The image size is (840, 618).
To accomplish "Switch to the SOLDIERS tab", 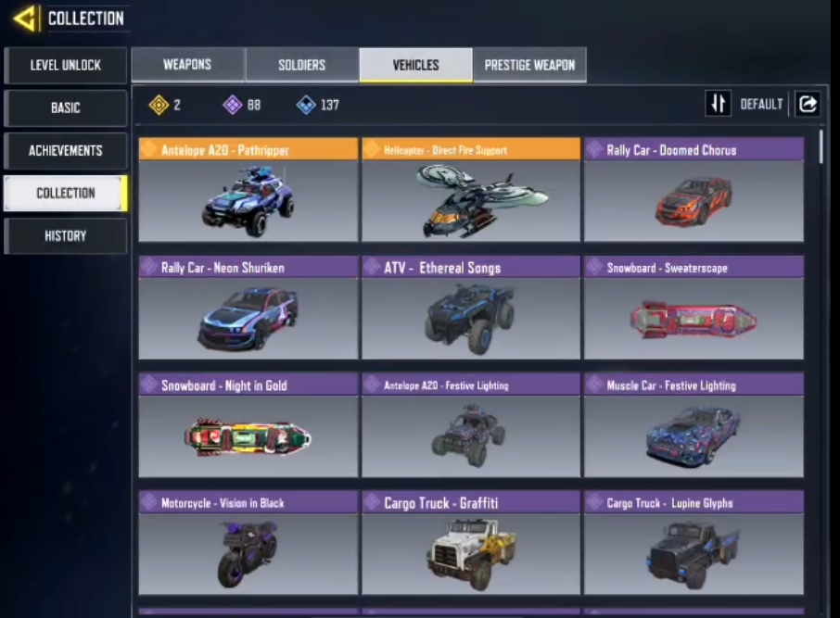I will (x=301, y=65).
